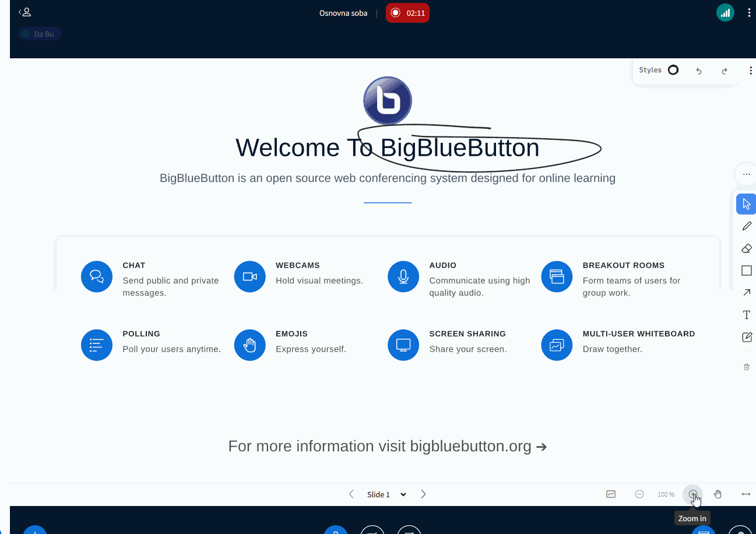Select the arrow tool
The image size is (756, 534).
[747, 292]
